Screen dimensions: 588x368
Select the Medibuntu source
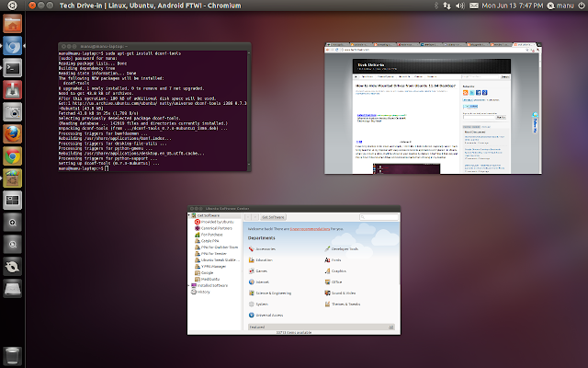[x=208, y=280]
